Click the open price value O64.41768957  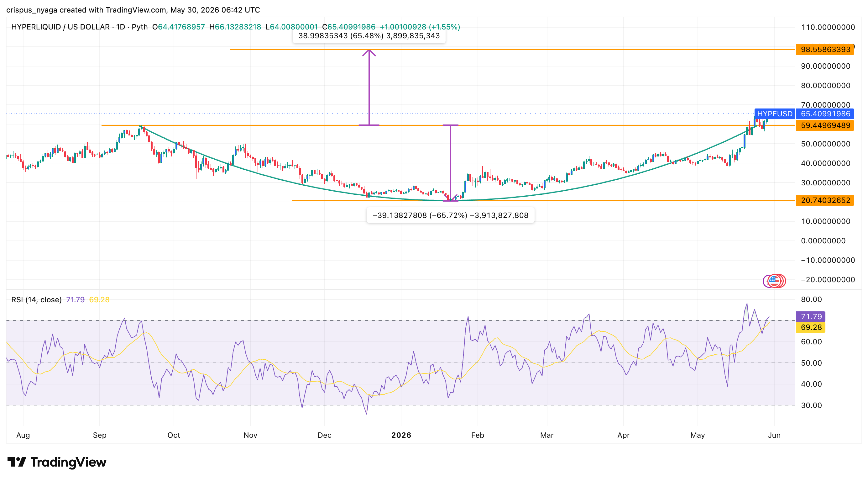tap(178, 27)
